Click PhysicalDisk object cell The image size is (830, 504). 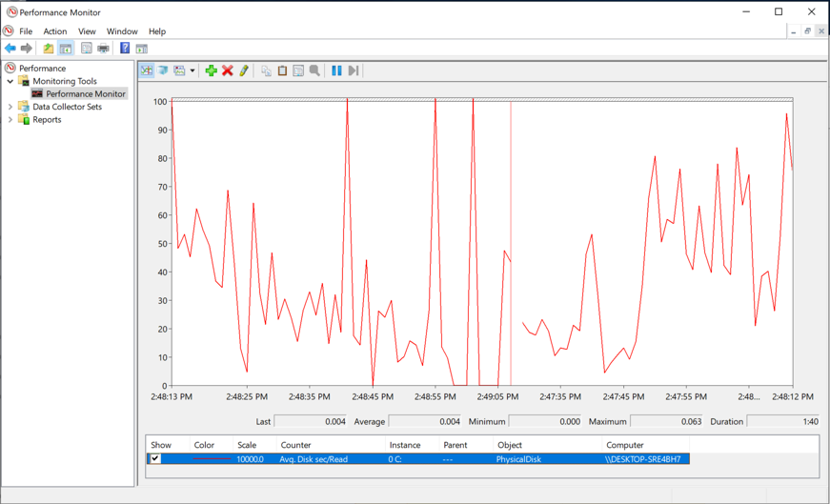518,459
